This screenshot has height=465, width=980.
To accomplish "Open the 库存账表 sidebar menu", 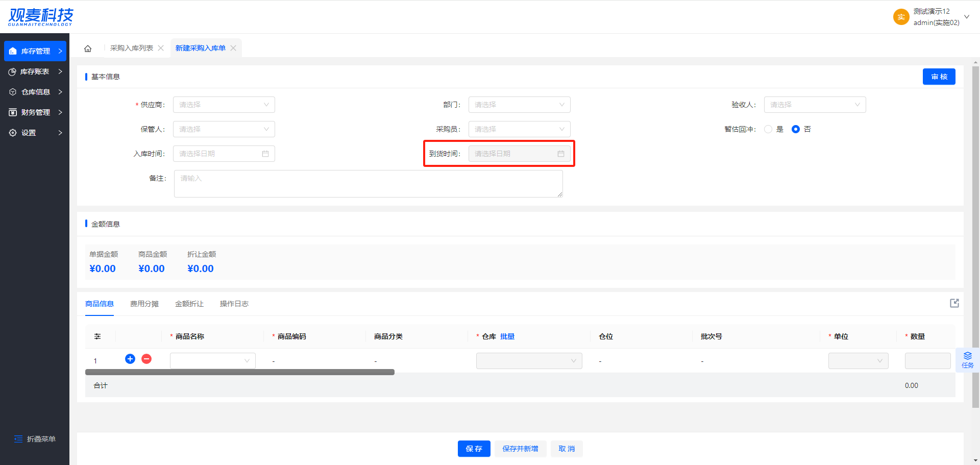I will pos(35,71).
